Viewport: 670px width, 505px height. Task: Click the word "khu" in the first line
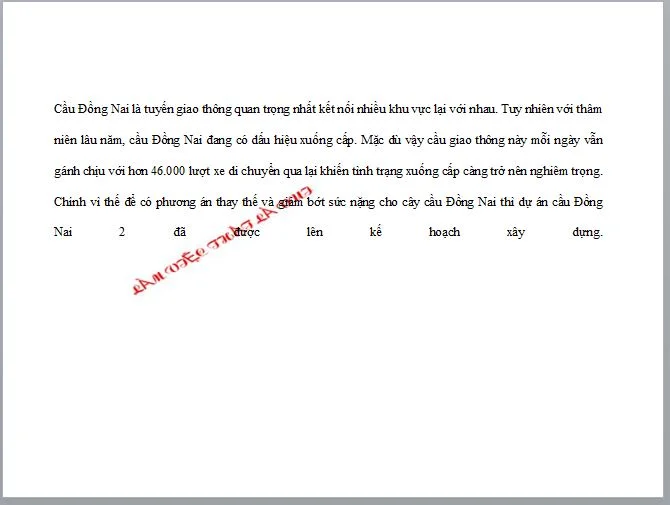(x=398, y=109)
